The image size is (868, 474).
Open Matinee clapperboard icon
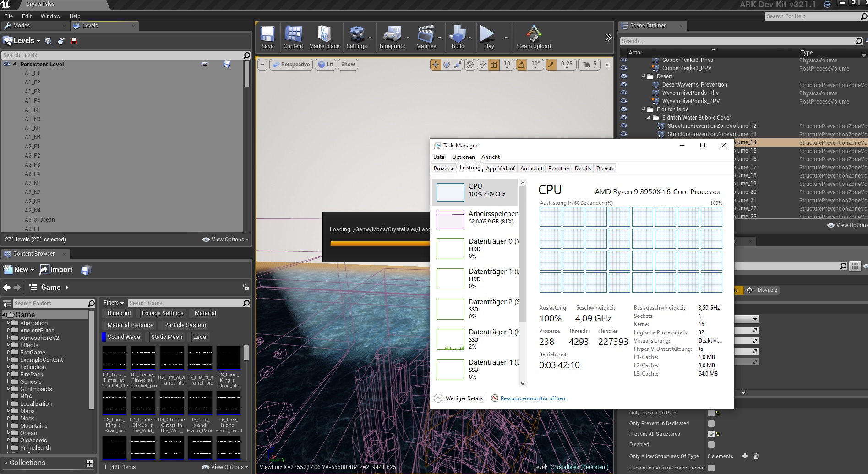pyautogui.click(x=426, y=37)
